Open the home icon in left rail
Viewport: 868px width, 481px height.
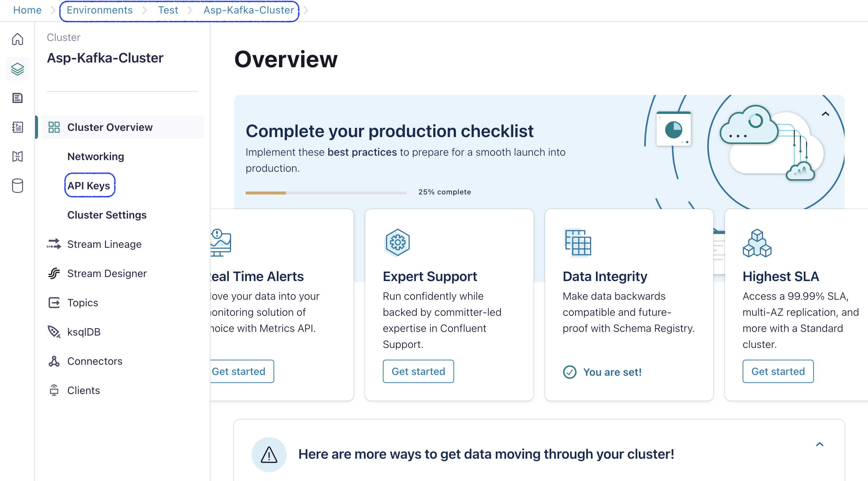(x=18, y=39)
